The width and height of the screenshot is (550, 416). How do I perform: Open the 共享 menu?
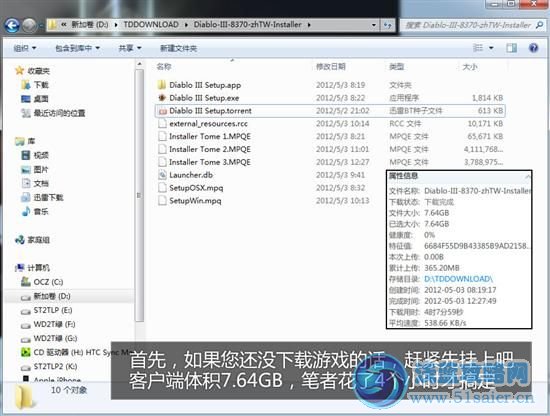pos(130,48)
